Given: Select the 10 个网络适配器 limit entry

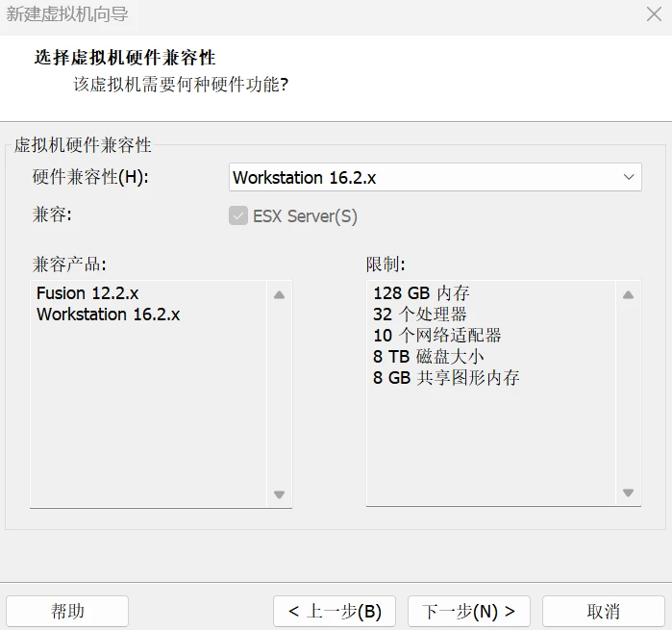Looking at the screenshot, I should pos(436,336).
